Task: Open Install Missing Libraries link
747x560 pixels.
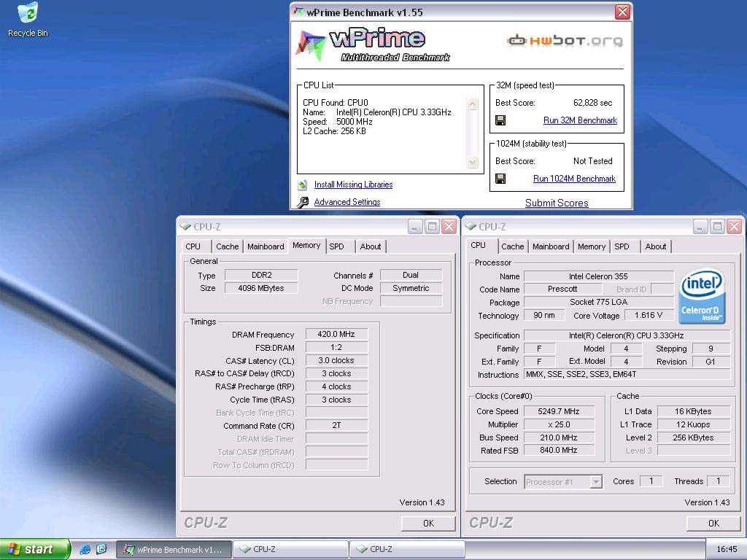Action: pos(353,184)
